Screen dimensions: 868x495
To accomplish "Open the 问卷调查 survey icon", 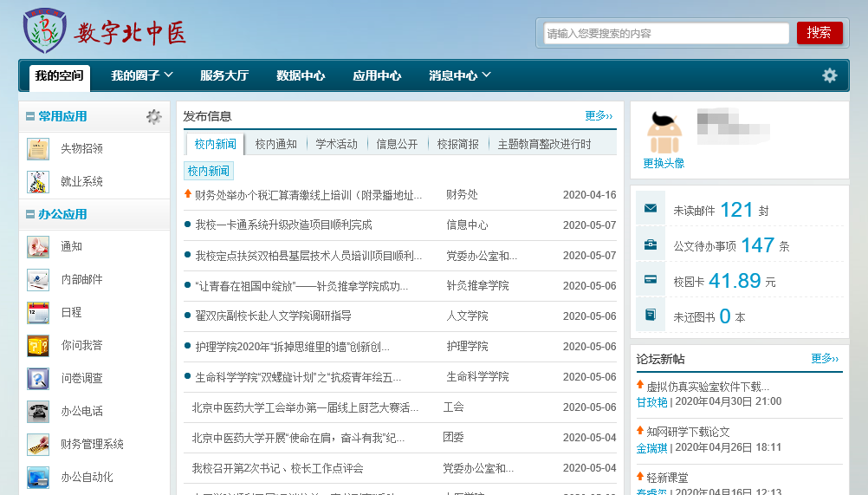I will tap(38, 379).
